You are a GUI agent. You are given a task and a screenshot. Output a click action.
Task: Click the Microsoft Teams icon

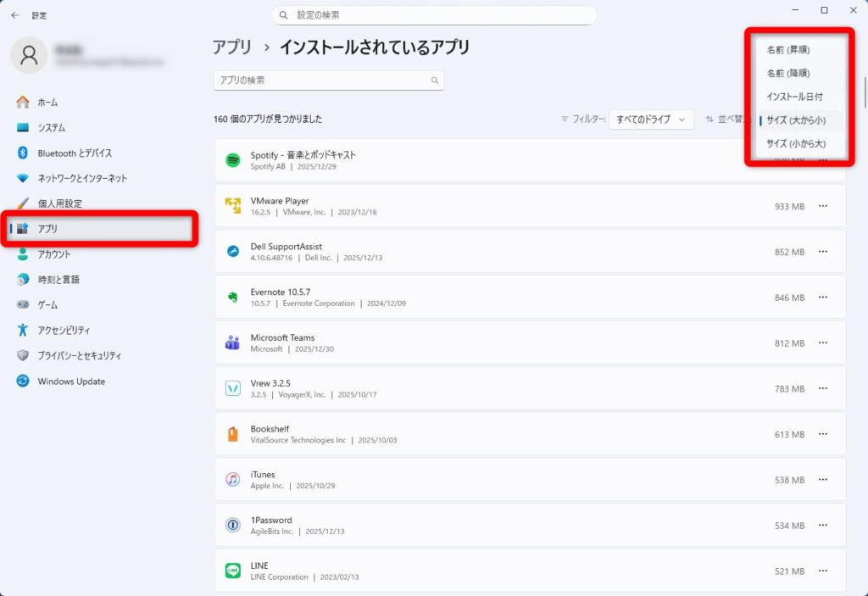(x=232, y=343)
